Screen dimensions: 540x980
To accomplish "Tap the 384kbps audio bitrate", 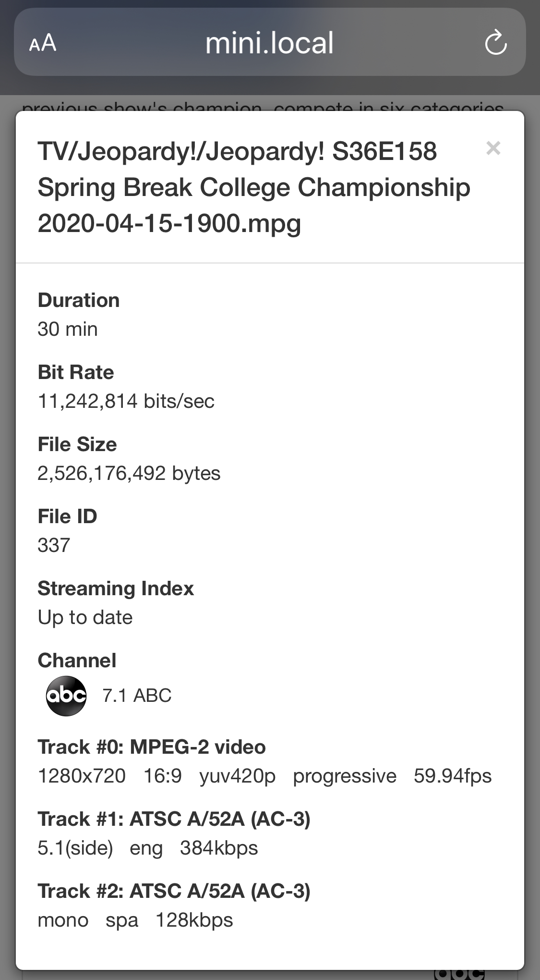I will coord(219,848).
